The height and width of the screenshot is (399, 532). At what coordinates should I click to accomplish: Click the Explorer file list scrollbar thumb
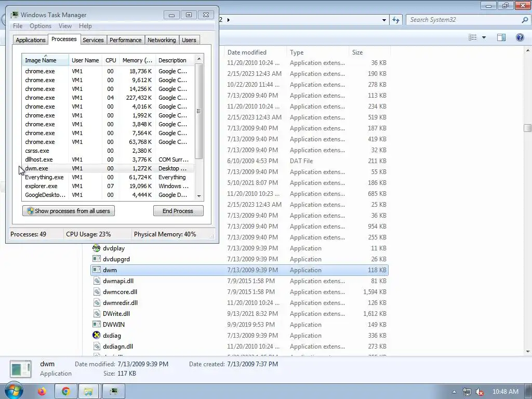pos(527,128)
